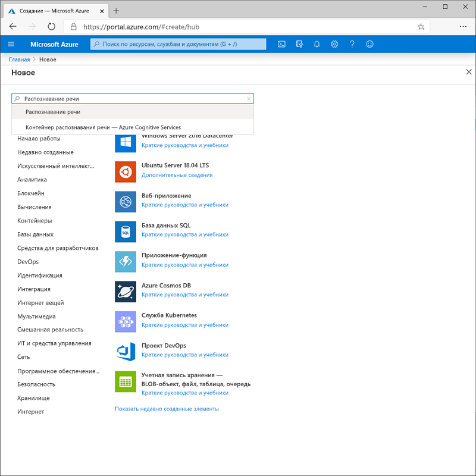Open the Контейнеры category
This screenshot has height=476, width=476.
(35, 220)
